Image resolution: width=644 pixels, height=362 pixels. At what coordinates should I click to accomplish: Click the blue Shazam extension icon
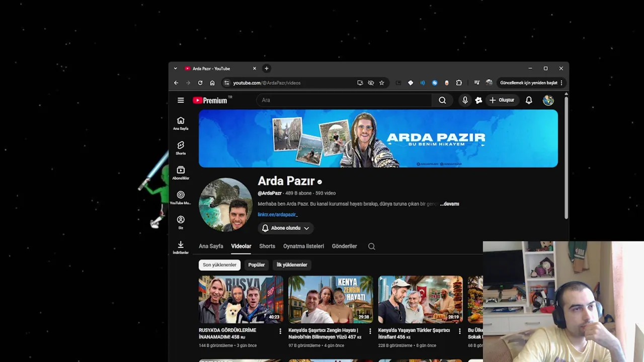pyautogui.click(x=435, y=83)
